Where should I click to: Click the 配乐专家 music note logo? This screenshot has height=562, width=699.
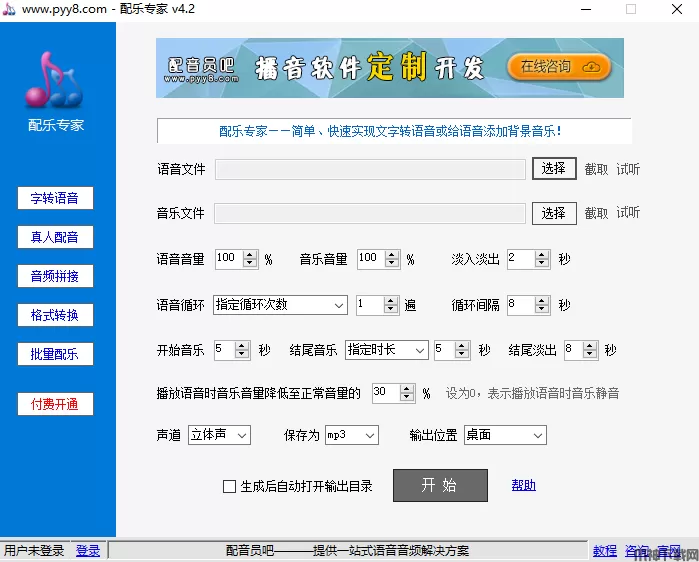click(56, 82)
